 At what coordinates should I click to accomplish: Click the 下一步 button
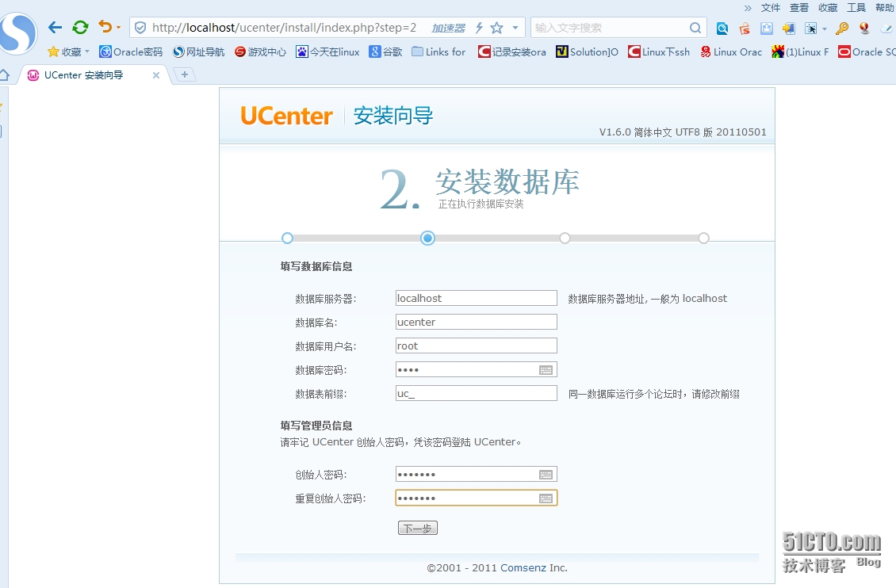[x=417, y=527]
